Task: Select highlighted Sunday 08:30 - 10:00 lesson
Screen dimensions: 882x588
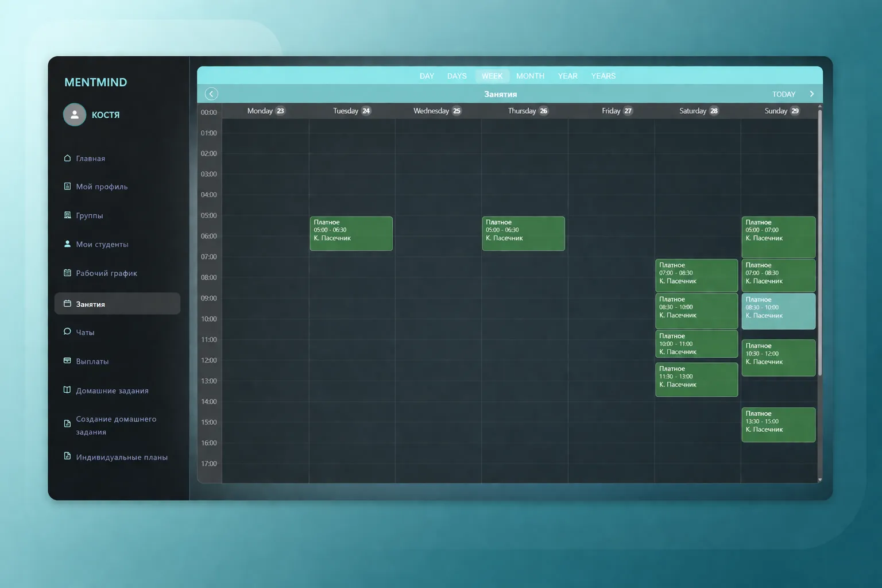Action: 778,311
